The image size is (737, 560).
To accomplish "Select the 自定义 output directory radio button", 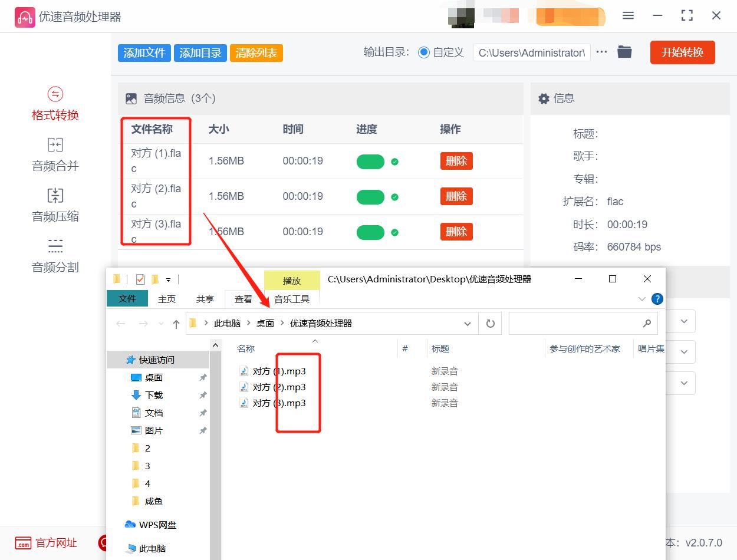I will pos(424,52).
